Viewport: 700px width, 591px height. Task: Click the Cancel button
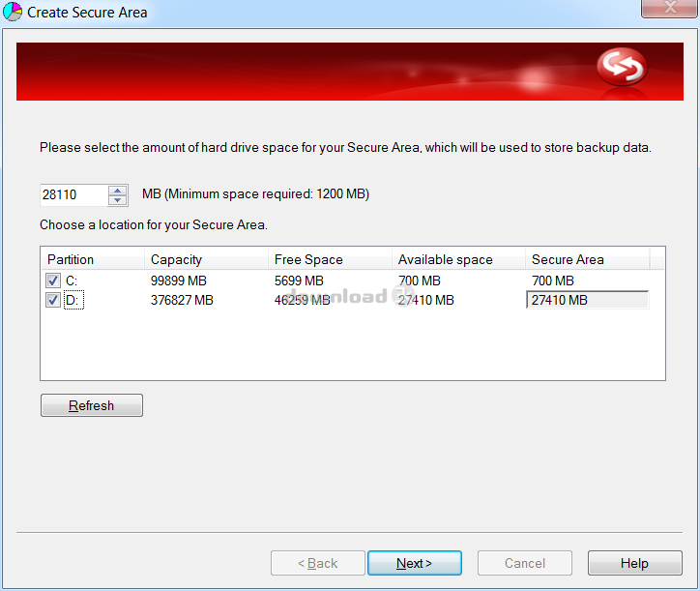point(525,563)
